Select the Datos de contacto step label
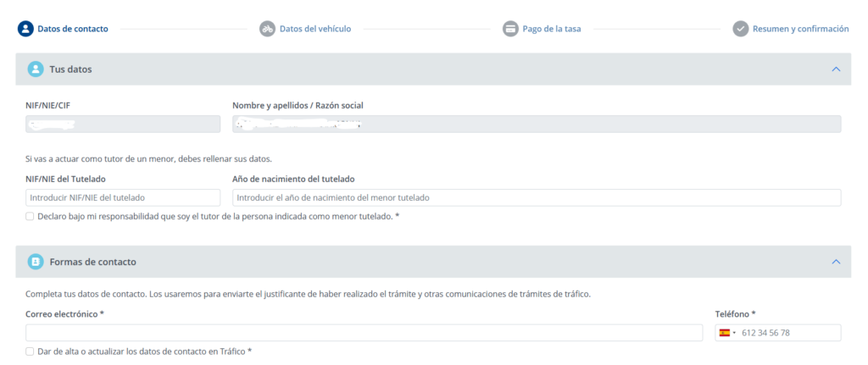868x365 pixels. click(72, 28)
